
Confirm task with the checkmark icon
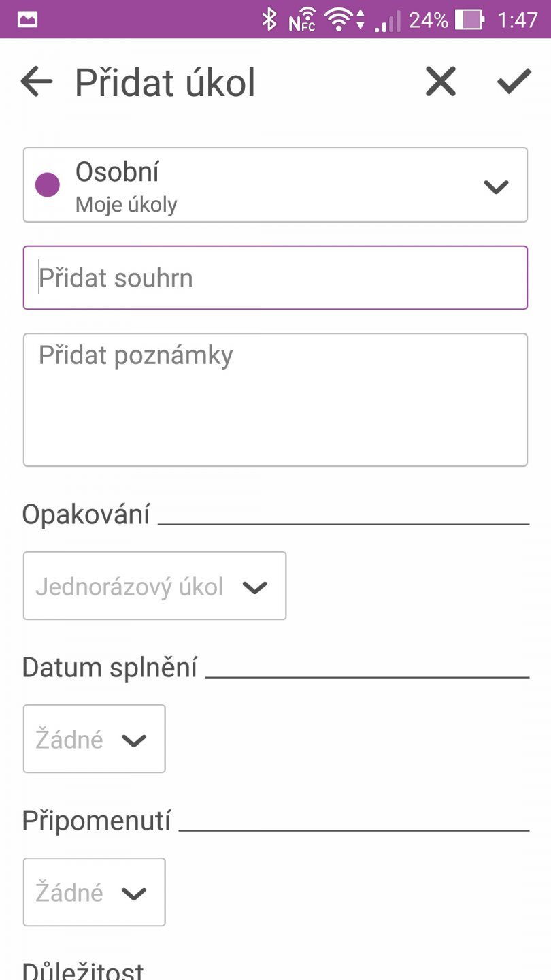point(514,82)
